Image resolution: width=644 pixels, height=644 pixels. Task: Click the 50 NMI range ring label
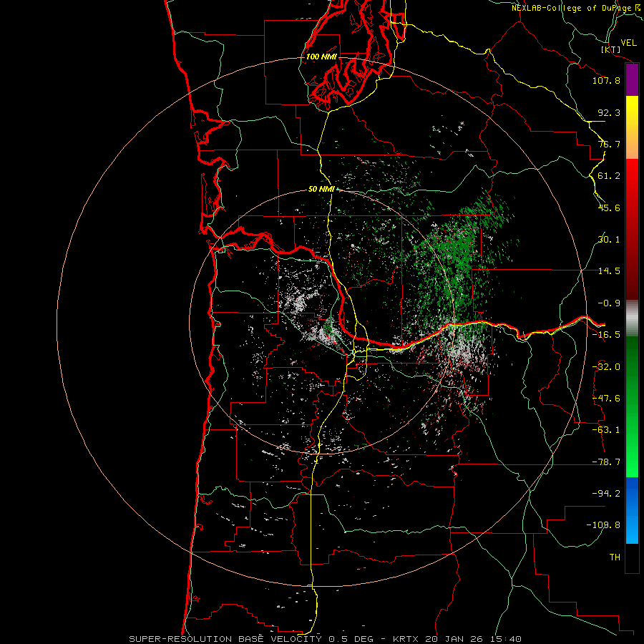click(321, 190)
